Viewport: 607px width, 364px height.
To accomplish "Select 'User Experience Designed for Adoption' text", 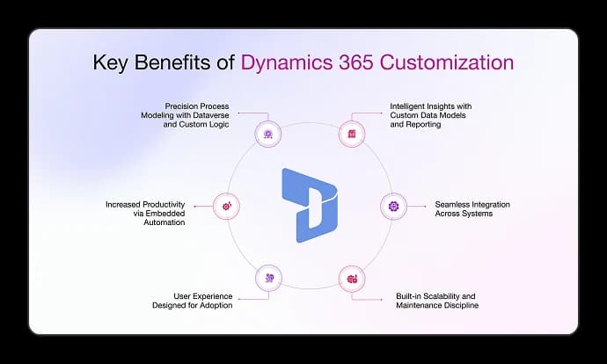I will pyautogui.click(x=191, y=302).
